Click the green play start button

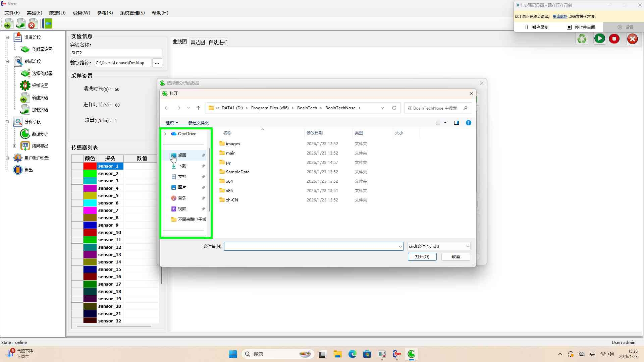(x=599, y=39)
